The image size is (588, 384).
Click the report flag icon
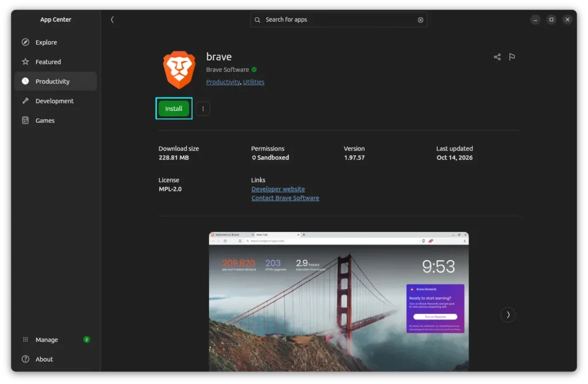[x=512, y=57]
